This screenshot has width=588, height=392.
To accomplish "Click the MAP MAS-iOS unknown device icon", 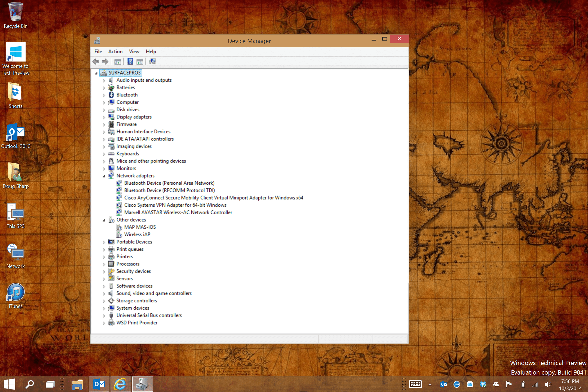I will point(119,227).
